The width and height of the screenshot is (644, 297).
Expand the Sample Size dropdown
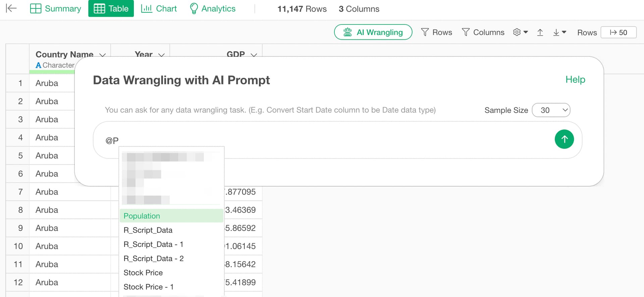pos(551,110)
